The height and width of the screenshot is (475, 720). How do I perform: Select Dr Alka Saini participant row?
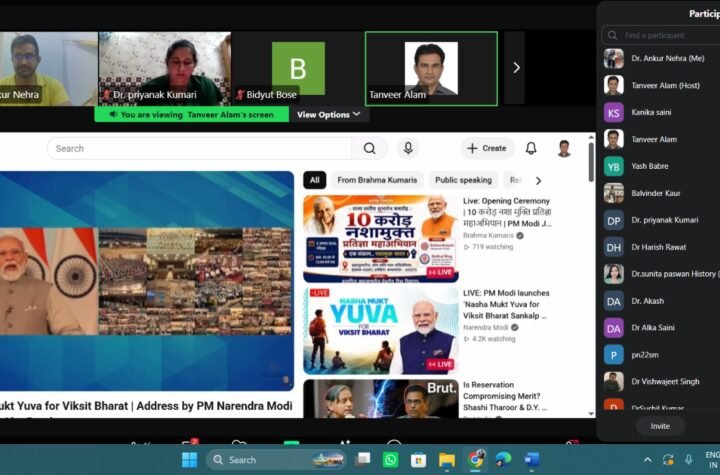(660, 328)
